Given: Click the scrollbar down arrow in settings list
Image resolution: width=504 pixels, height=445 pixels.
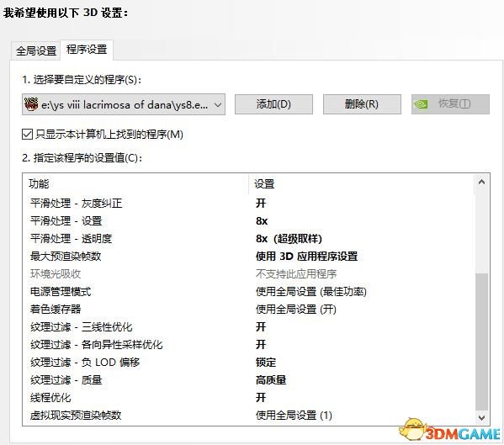Looking at the screenshot, I should point(481,417).
